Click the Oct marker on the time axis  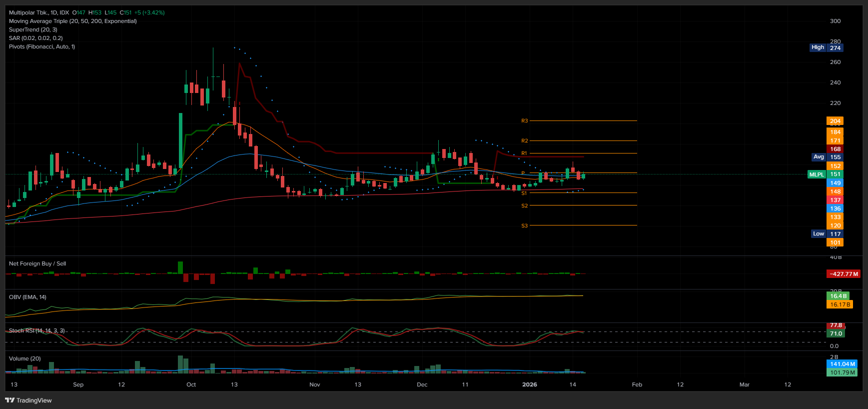click(x=191, y=384)
